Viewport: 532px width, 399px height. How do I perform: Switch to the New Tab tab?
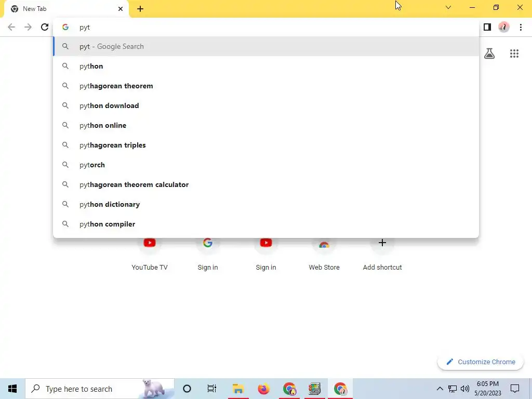[x=66, y=9]
